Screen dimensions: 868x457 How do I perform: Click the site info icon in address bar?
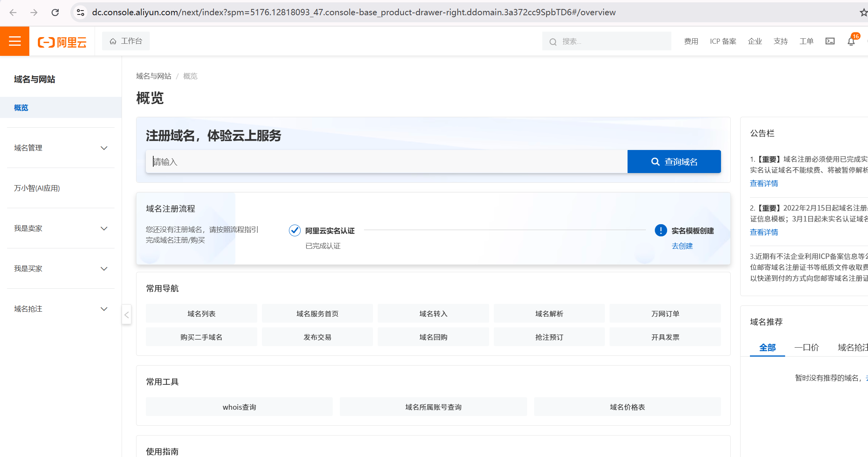tap(81, 12)
